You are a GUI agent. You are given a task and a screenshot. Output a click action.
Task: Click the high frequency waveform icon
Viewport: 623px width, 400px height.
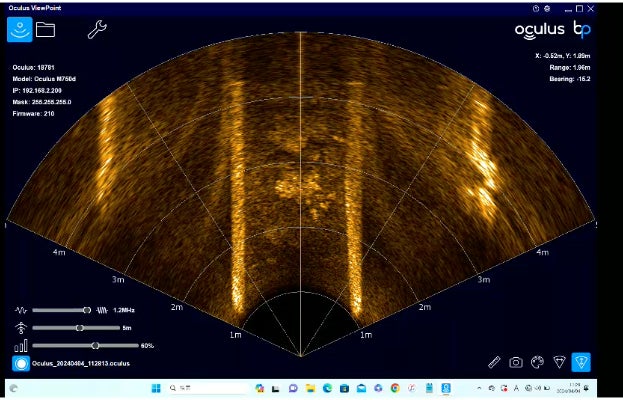102,310
